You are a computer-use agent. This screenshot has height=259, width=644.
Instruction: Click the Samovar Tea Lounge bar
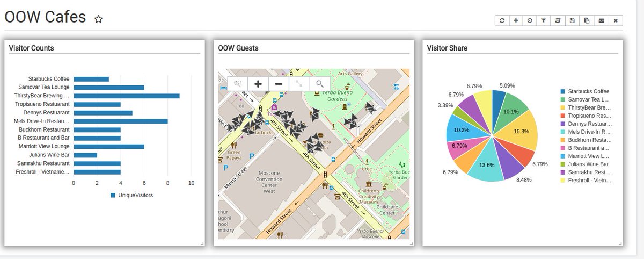pyautogui.click(x=109, y=87)
